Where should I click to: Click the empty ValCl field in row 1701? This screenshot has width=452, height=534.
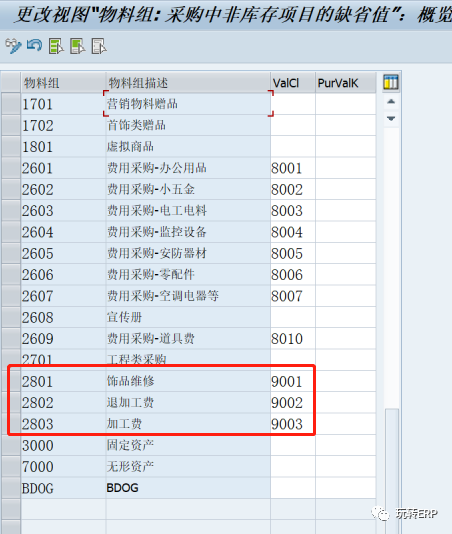[x=293, y=104]
